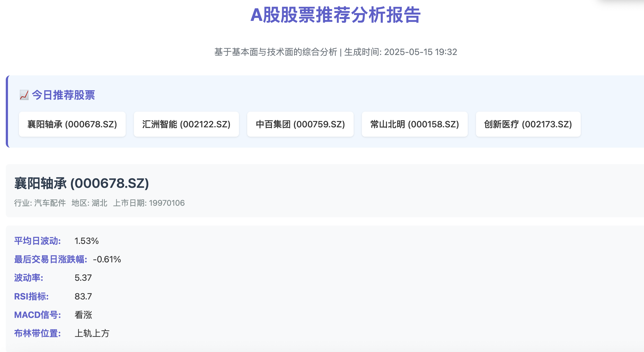Click the 行业: 汽车配件 text
This screenshot has width=644, height=352.
40,203
